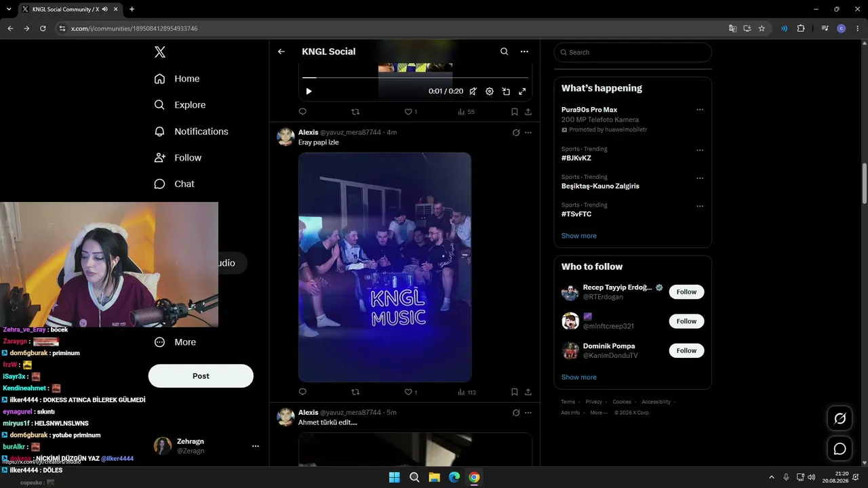Go back using the KNGL Social arrow
Image resolution: width=868 pixels, height=488 pixels.
pyautogui.click(x=281, y=52)
